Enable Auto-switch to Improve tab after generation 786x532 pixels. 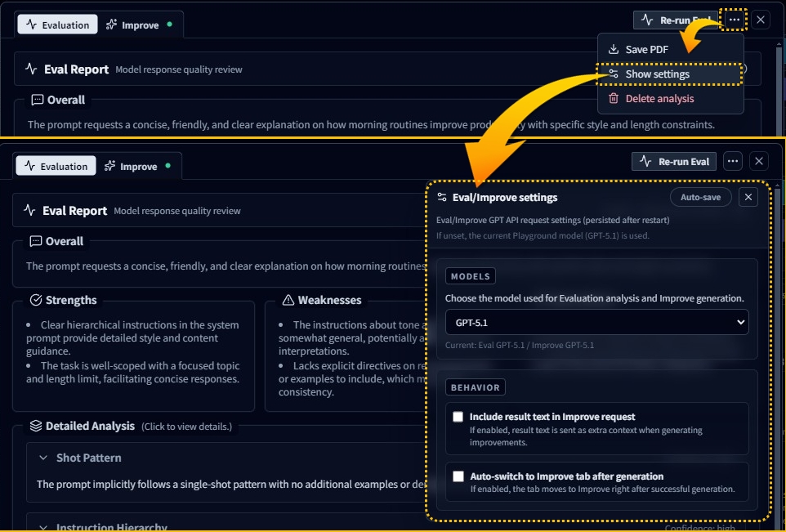459,476
